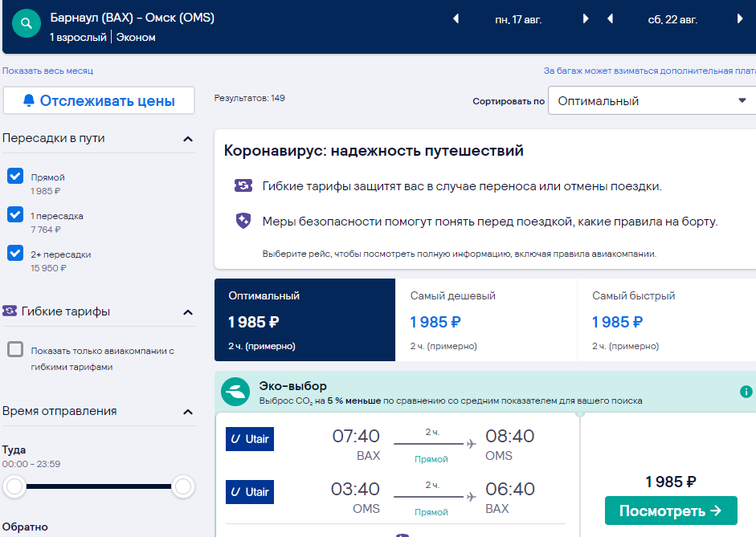Click the left handle of Туда time slider

[14, 486]
